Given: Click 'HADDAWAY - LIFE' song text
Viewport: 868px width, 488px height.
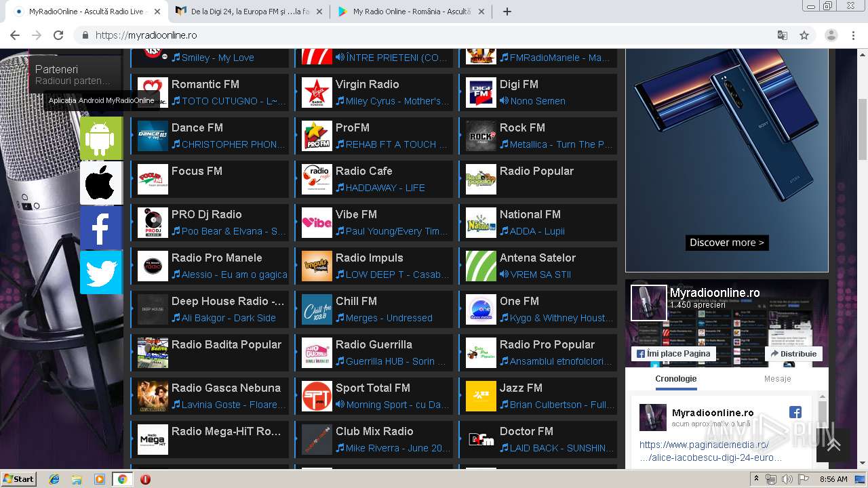Looking at the screenshot, I should (385, 188).
